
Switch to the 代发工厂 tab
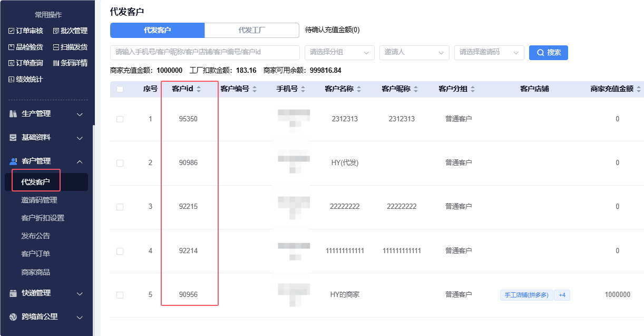[252, 30]
